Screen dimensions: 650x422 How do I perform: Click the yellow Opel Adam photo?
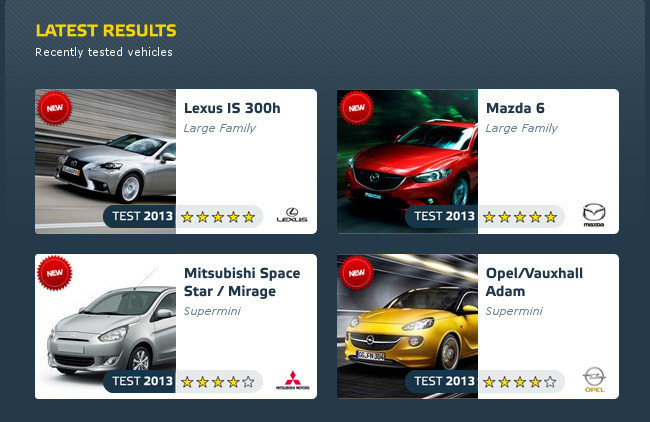tap(407, 326)
